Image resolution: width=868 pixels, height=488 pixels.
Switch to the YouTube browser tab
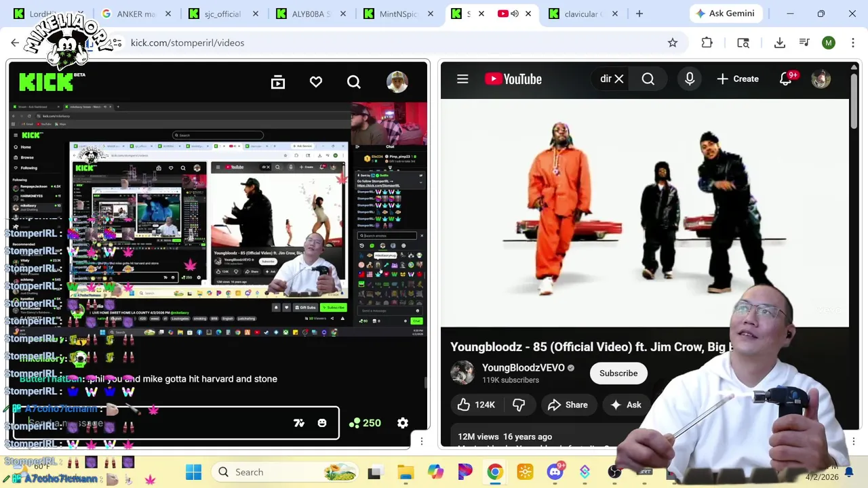tap(503, 14)
